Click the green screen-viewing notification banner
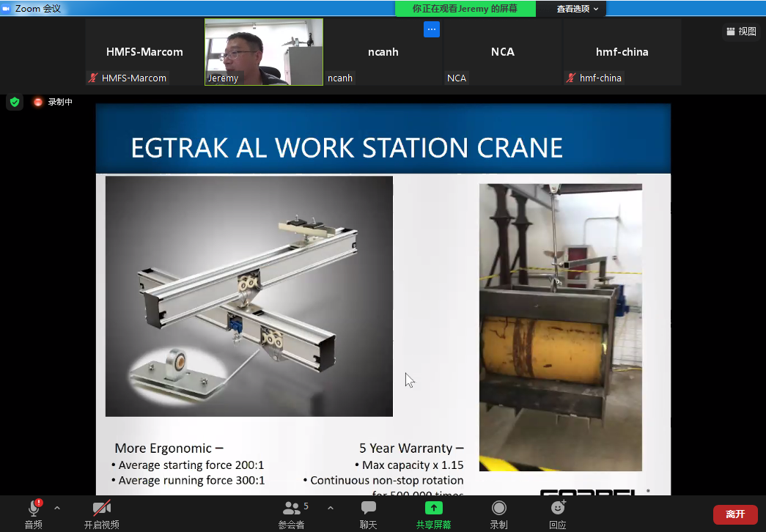Viewport: 766px width, 532px height. click(x=465, y=9)
